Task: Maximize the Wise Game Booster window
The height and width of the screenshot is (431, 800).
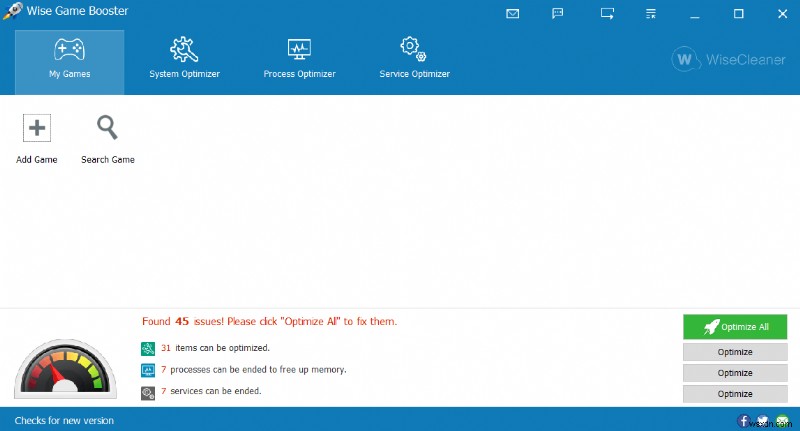Action: pyautogui.click(x=738, y=14)
